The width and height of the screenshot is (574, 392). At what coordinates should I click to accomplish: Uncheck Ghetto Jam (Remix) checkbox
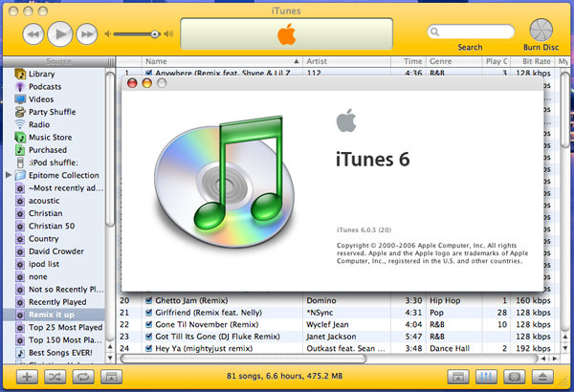pos(148,300)
